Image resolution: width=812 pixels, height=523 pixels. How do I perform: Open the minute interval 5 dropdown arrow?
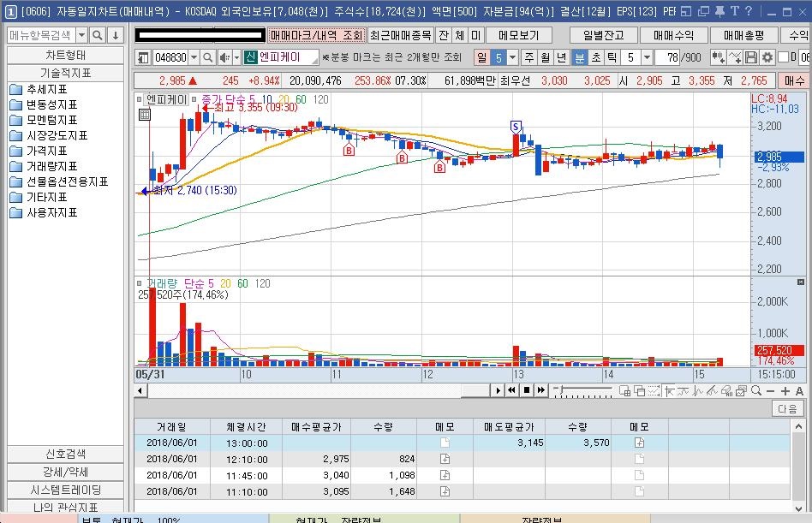point(647,57)
